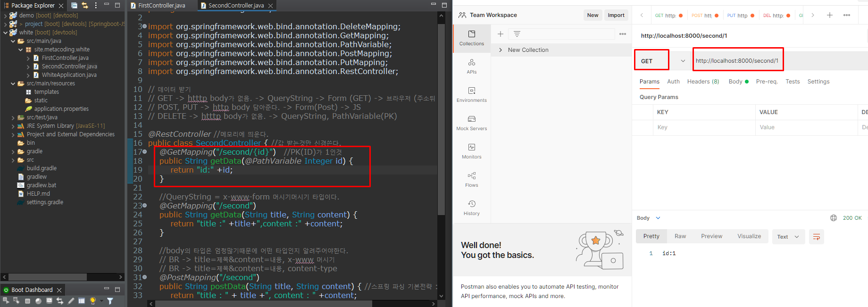This screenshot has height=307, width=868.
Task: Open the request Settings tab
Action: 818,82
